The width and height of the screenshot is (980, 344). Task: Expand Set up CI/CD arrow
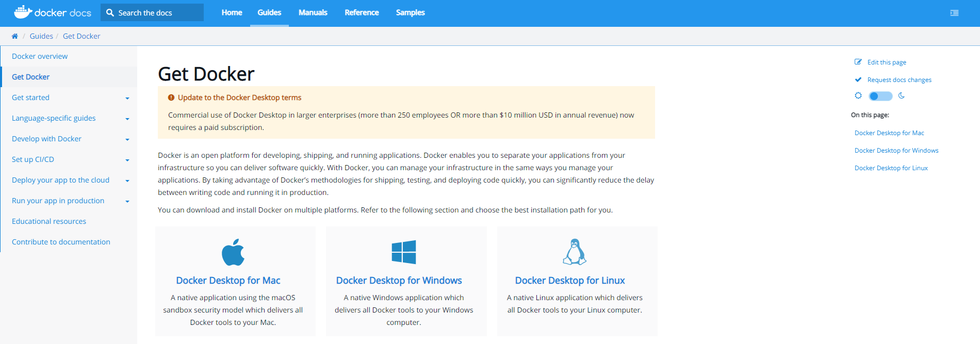pos(127,160)
